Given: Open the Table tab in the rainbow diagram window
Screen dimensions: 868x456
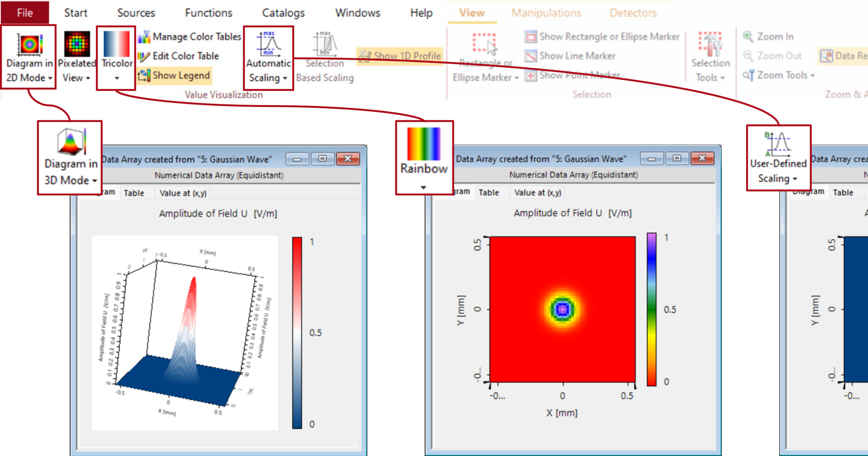Looking at the screenshot, I should (489, 192).
